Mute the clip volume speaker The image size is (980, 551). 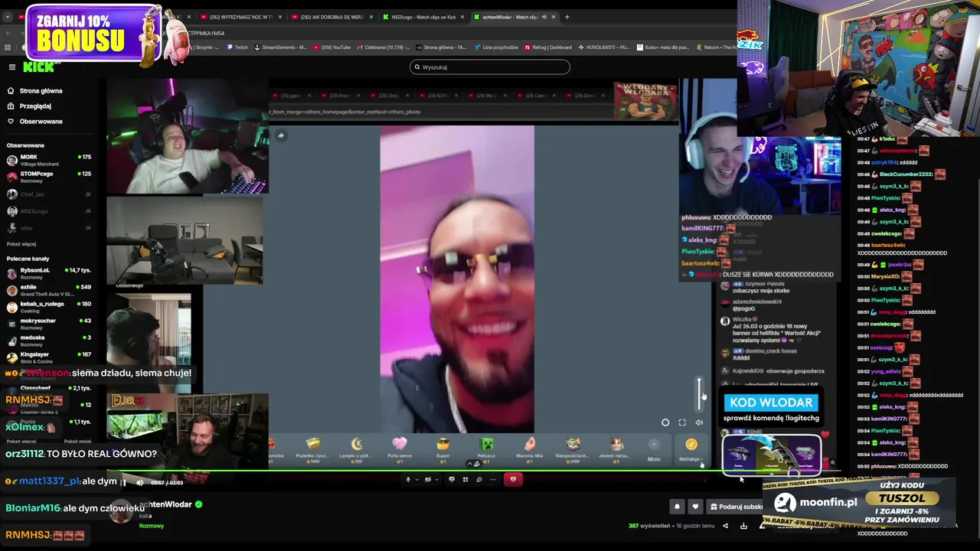pyautogui.click(x=139, y=483)
